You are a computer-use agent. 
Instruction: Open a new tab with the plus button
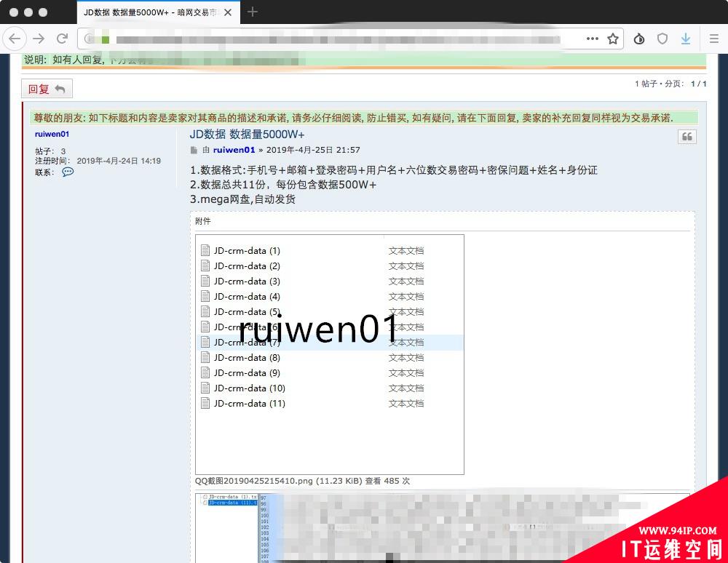(x=253, y=12)
